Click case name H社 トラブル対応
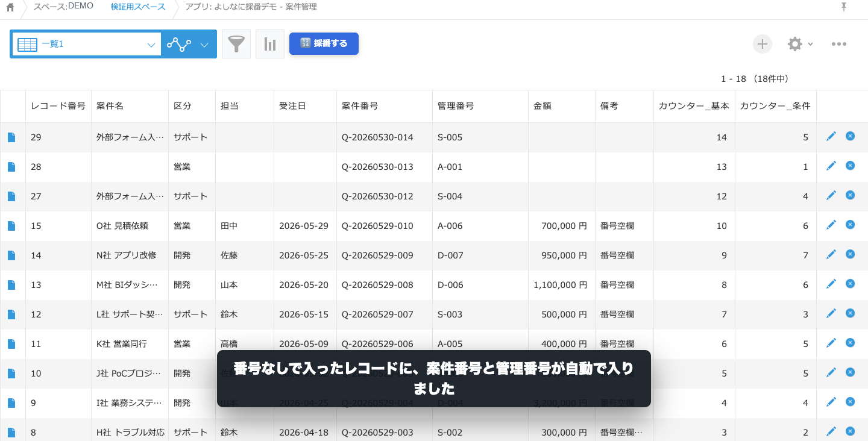868x441 pixels. (x=130, y=433)
